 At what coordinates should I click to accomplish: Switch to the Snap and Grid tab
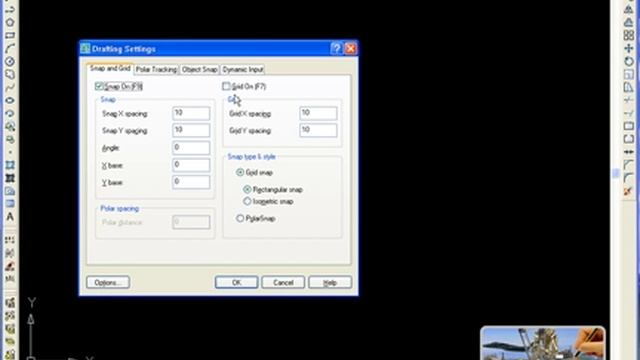110,69
